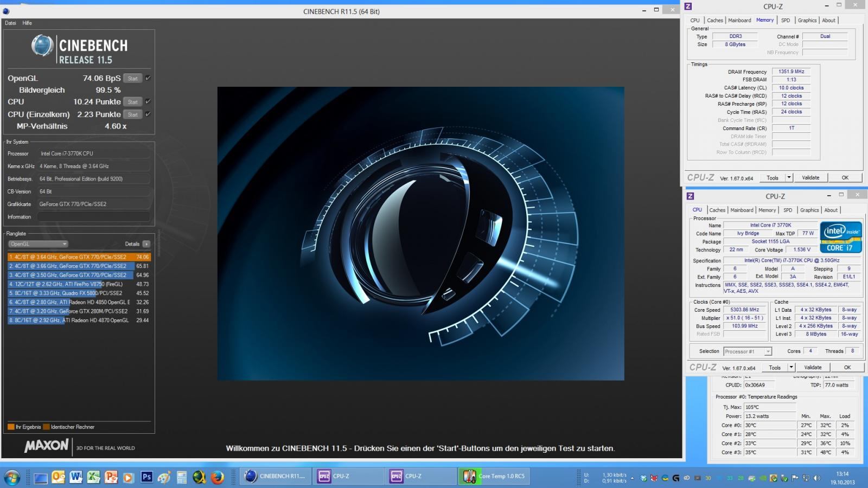Viewport: 868px width, 488px height.
Task: Click the Tools button in lower CPU-Z window
Action: click(x=775, y=368)
